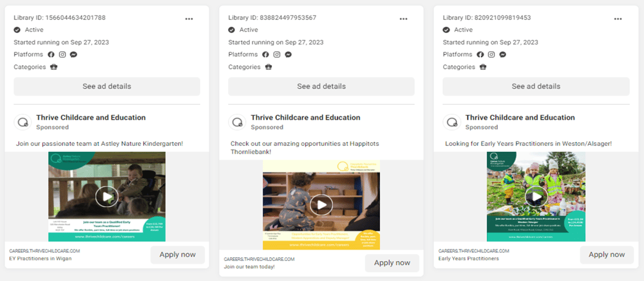Play the Astley Nature Kindergarten ad video

[107, 197]
